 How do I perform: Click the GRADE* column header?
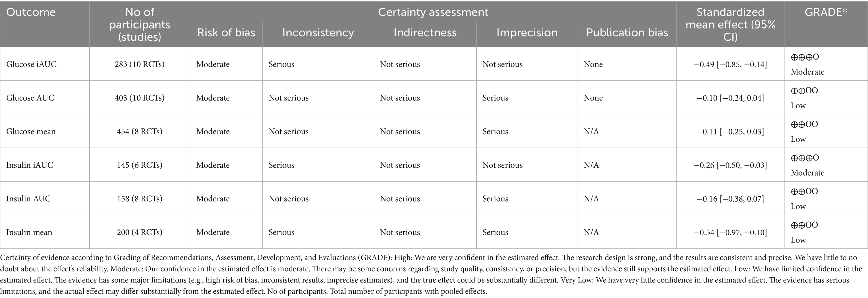[x=825, y=13]
